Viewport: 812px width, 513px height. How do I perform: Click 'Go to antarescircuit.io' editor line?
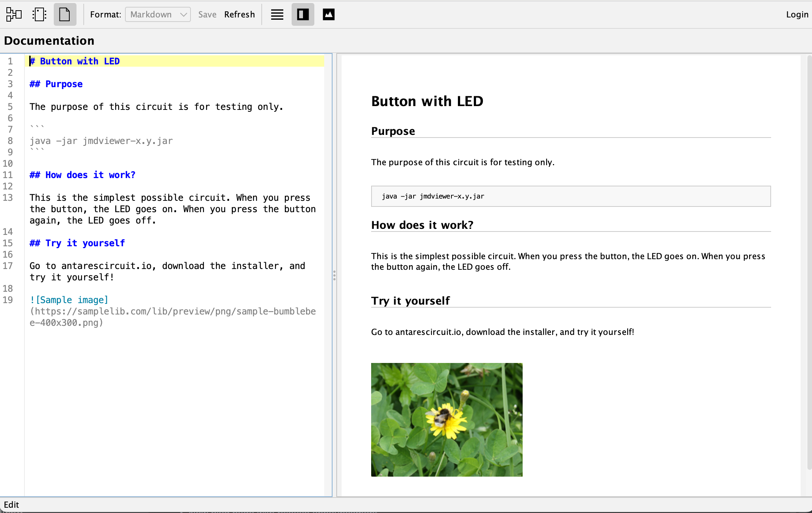pos(167,271)
